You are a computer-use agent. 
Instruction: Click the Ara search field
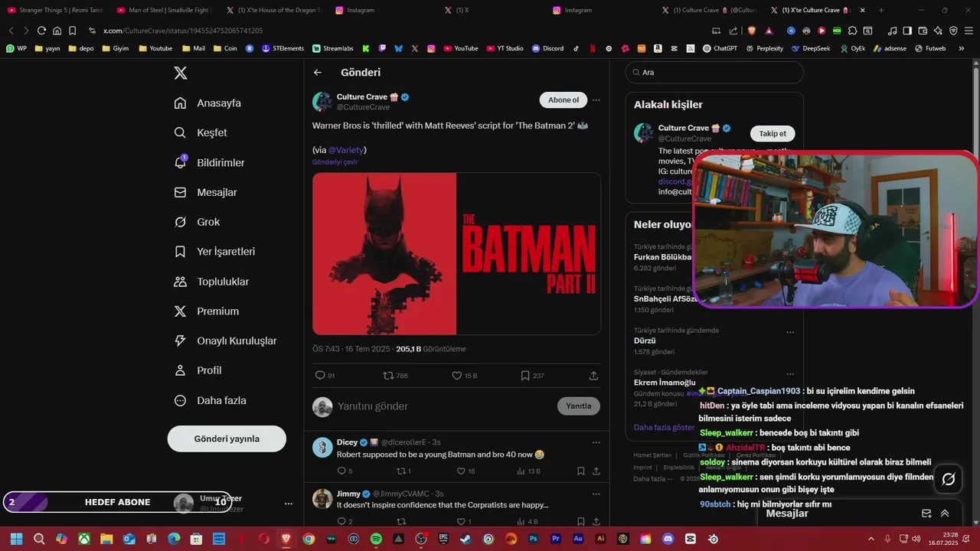[x=714, y=73]
